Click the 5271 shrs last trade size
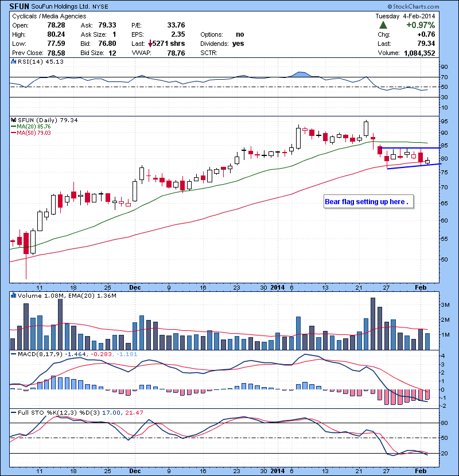 pos(169,44)
